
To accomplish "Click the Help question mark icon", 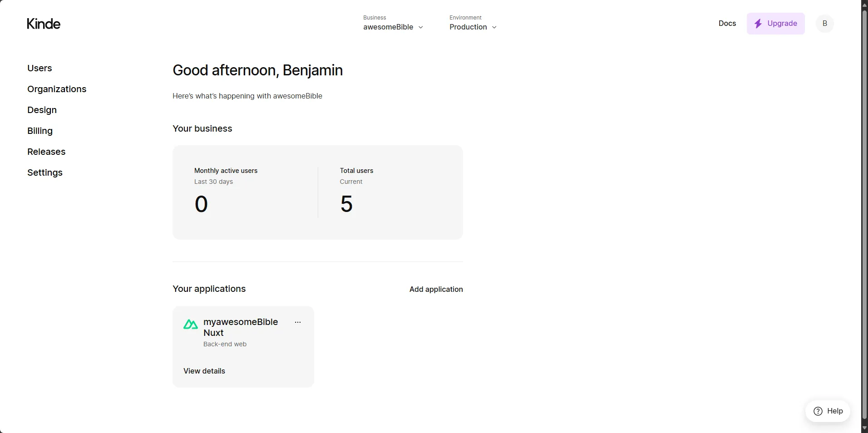I will click(x=818, y=411).
